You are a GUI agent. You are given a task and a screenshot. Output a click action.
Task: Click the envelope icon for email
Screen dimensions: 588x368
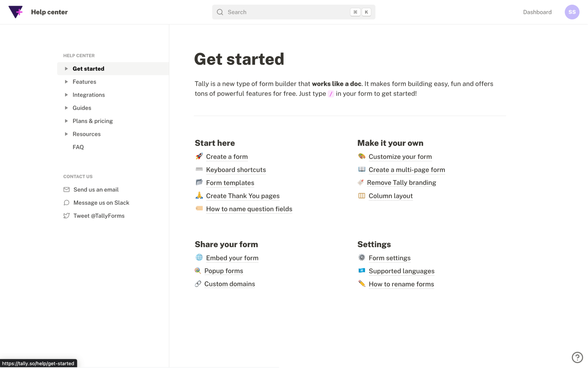[66, 190]
